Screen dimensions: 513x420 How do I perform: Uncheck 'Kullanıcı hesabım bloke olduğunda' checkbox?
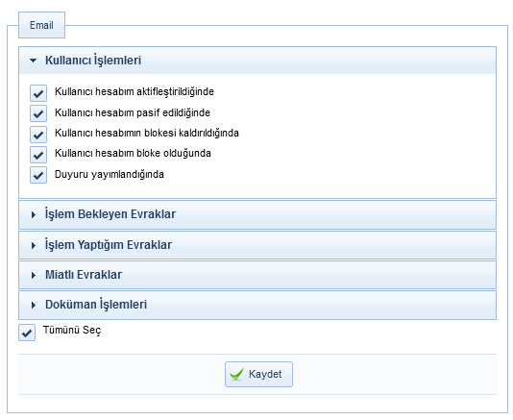click(x=38, y=155)
